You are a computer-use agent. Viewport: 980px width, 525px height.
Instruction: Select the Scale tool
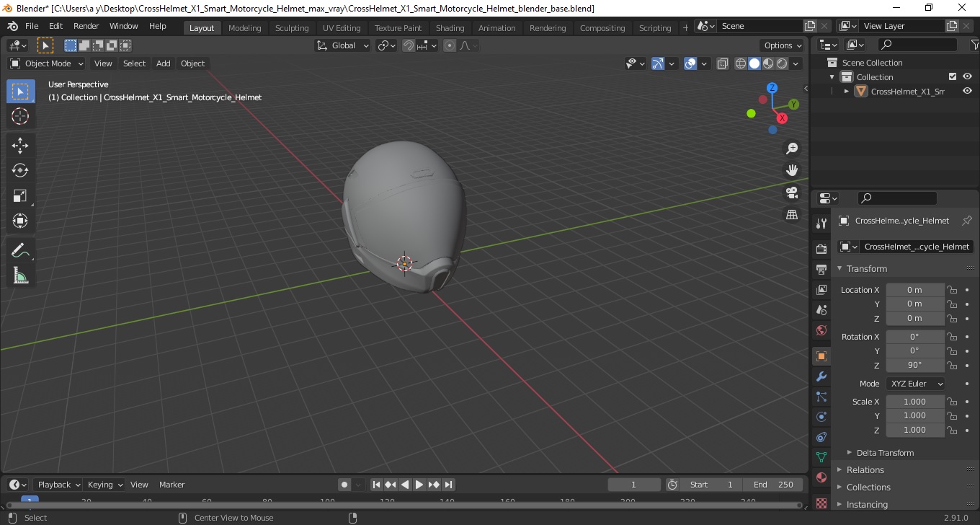20,195
